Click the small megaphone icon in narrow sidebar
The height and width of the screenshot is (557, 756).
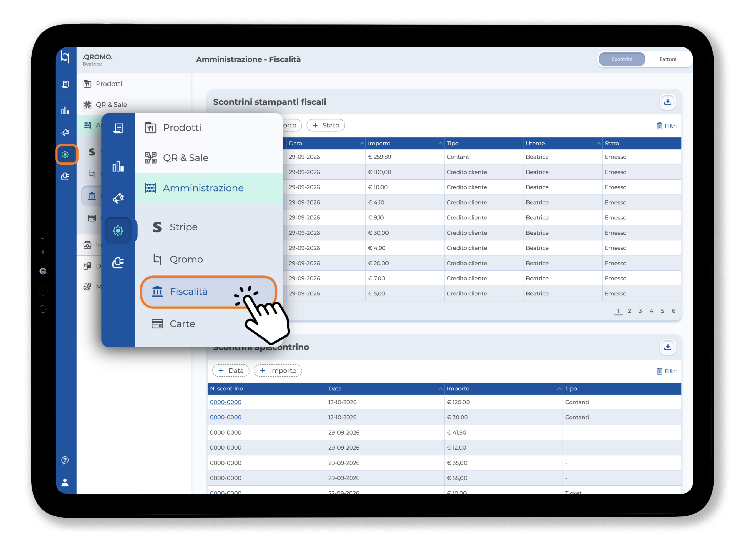(65, 132)
